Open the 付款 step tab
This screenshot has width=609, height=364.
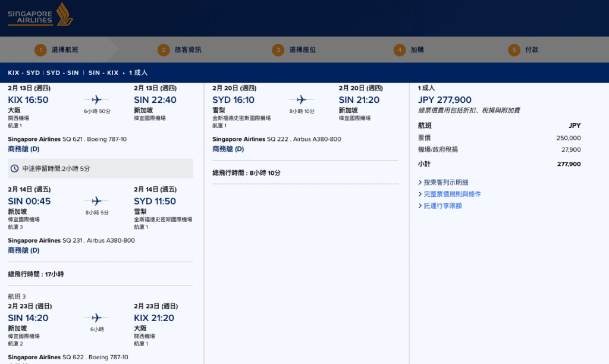[x=532, y=50]
